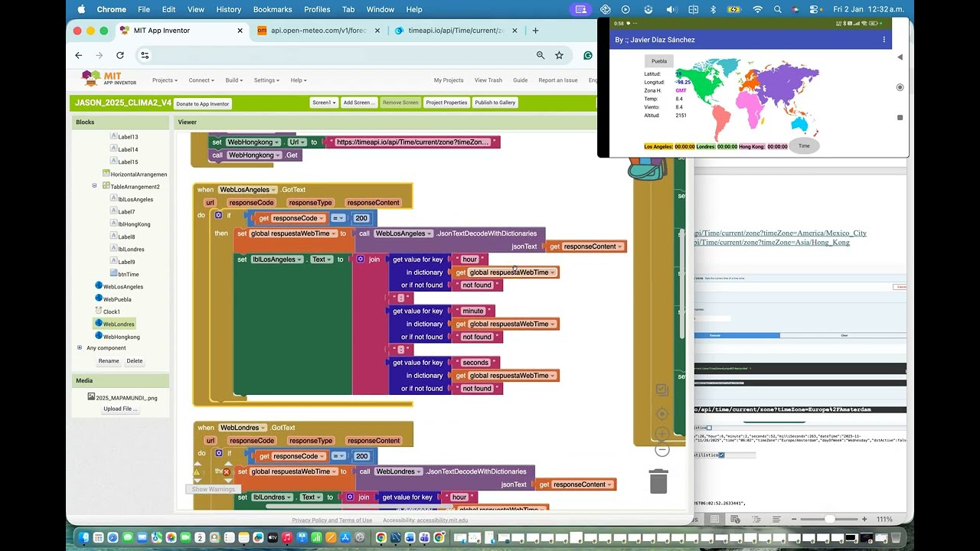The height and width of the screenshot is (551, 980).
Task: Open Music app from the Dock
Action: coord(286,538)
